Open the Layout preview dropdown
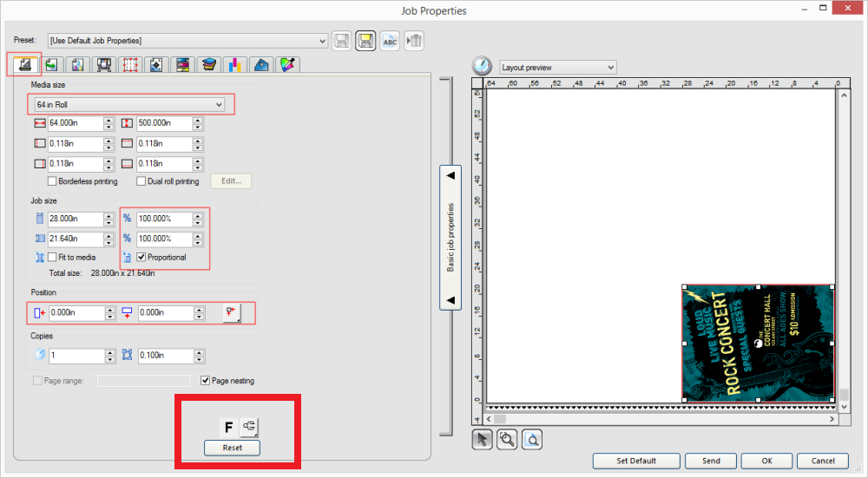The width and height of the screenshot is (868, 478). pos(558,68)
